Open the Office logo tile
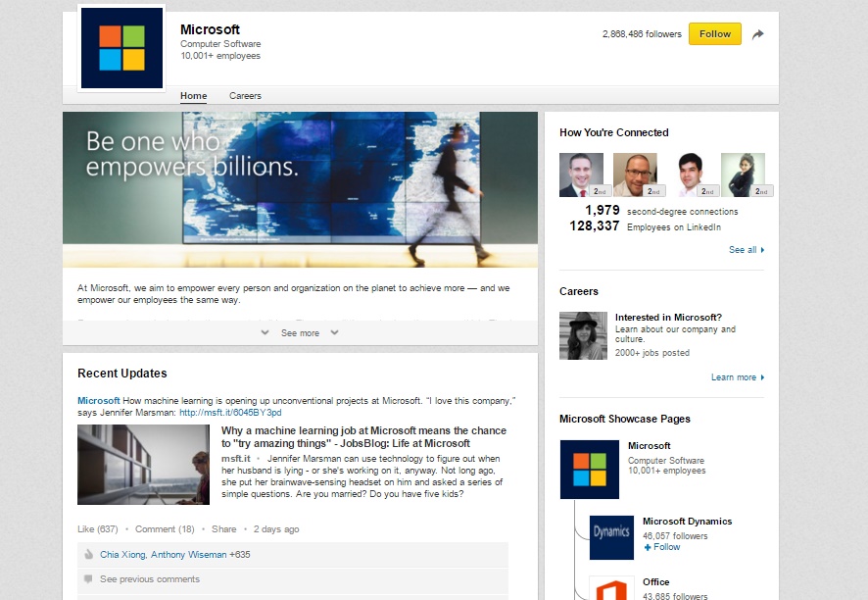868x600 pixels. click(x=611, y=588)
